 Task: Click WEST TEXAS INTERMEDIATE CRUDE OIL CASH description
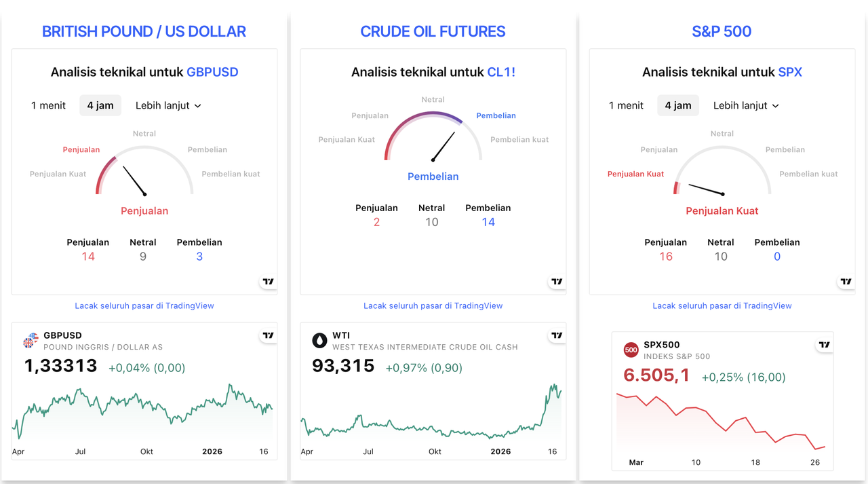point(425,347)
